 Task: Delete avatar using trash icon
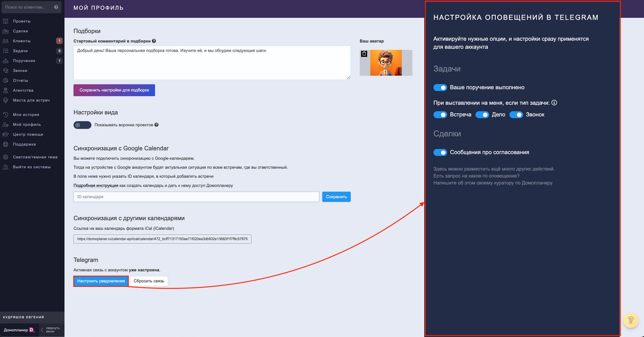[x=364, y=54]
